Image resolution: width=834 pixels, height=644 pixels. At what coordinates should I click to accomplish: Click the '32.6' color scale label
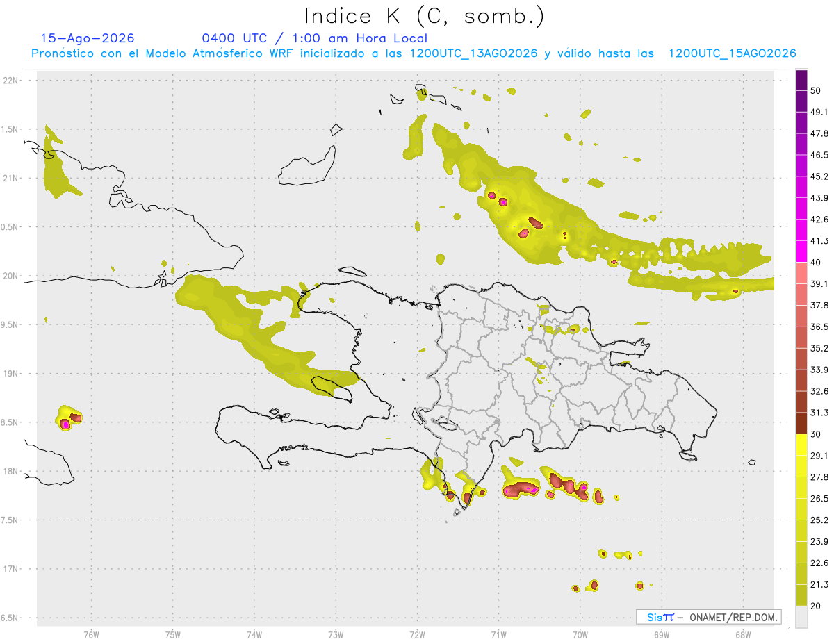click(819, 391)
